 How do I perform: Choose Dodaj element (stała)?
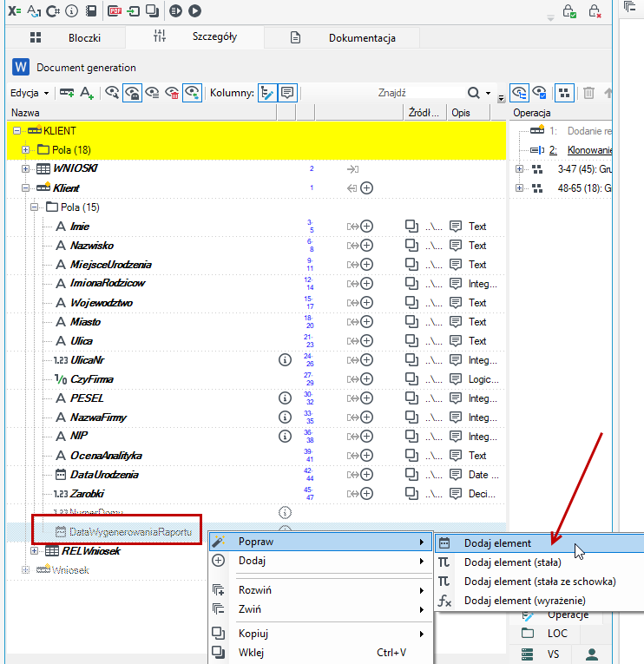tap(540, 562)
